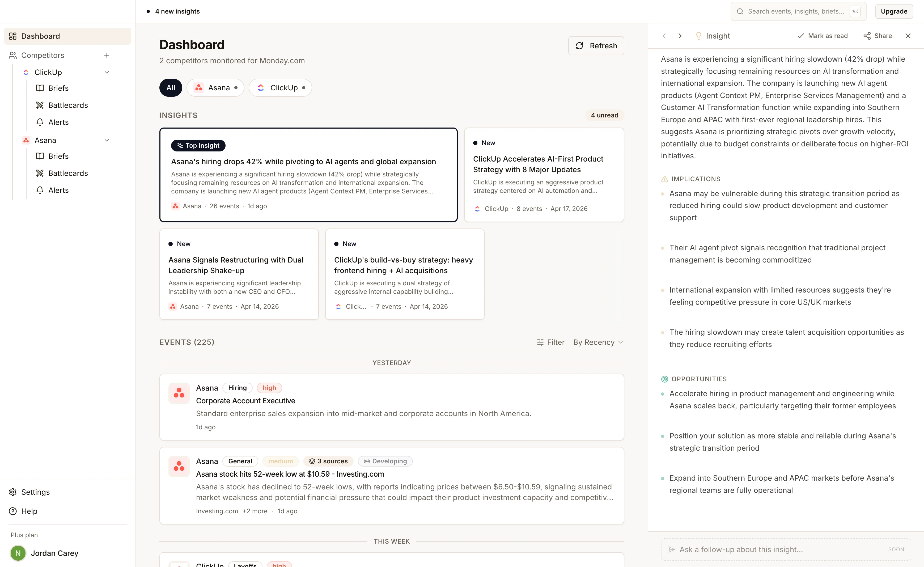Viewport: 924px width, 567px height.
Task: Collapse the Asana competitor section
Action: point(107,140)
